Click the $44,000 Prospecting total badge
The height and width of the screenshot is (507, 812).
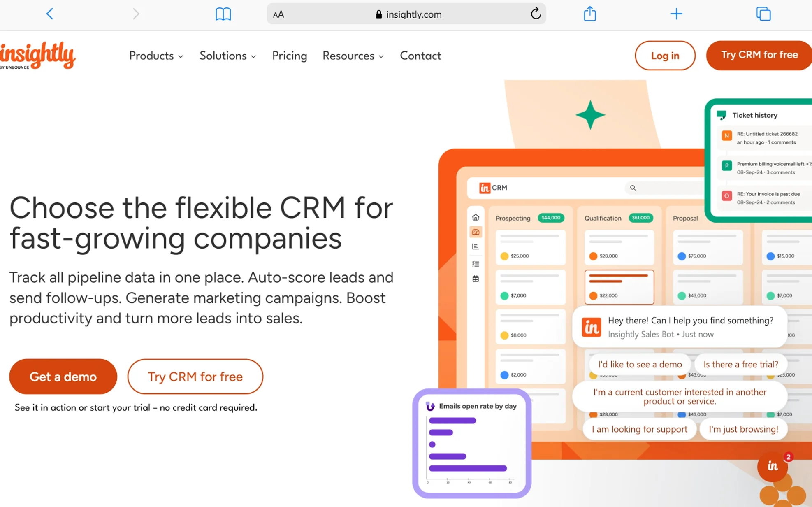(551, 218)
